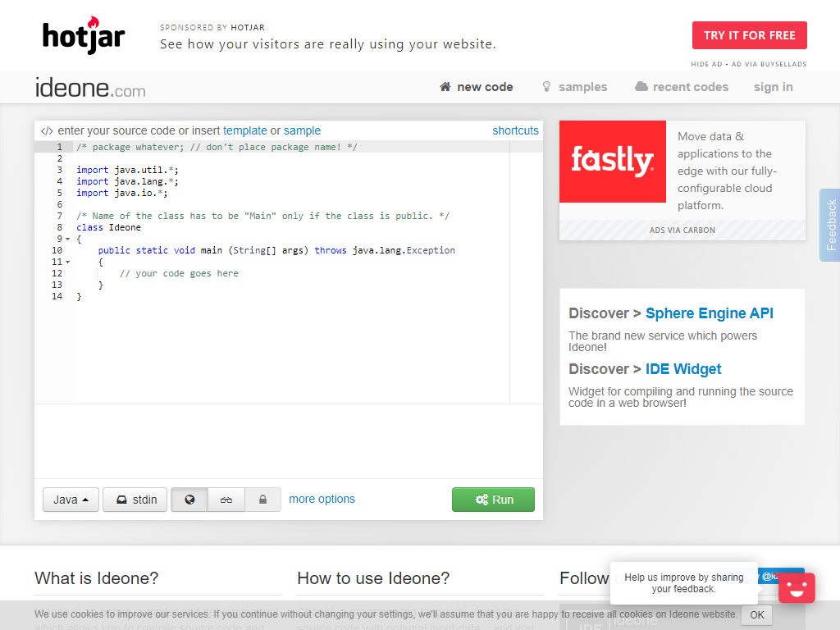
Task: Select the public visibility globe icon
Action: pos(189,500)
